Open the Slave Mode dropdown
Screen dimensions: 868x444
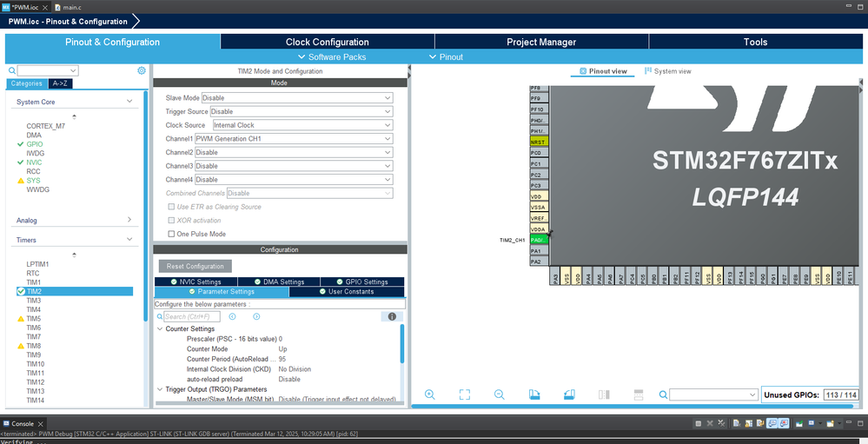pos(297,98)
